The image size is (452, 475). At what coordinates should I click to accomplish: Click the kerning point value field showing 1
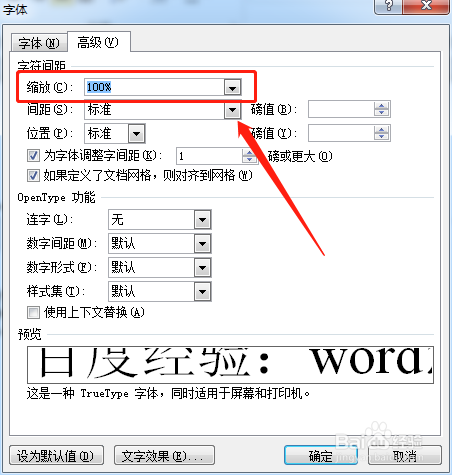click(209, 156)
